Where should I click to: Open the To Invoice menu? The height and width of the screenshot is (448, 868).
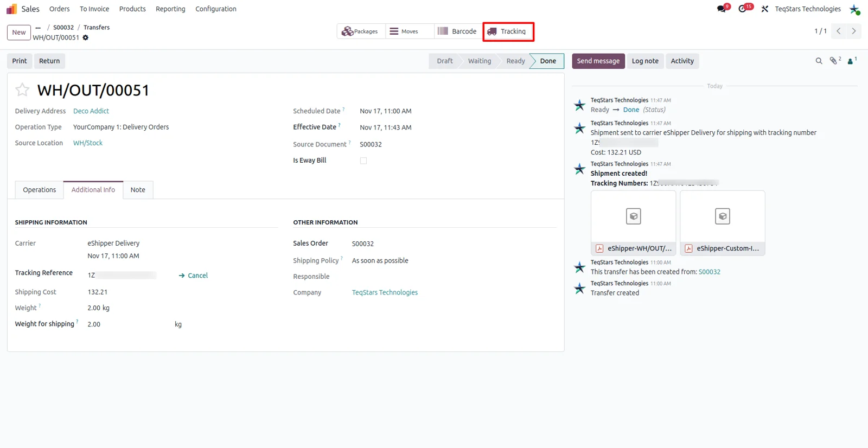point(94,9)
